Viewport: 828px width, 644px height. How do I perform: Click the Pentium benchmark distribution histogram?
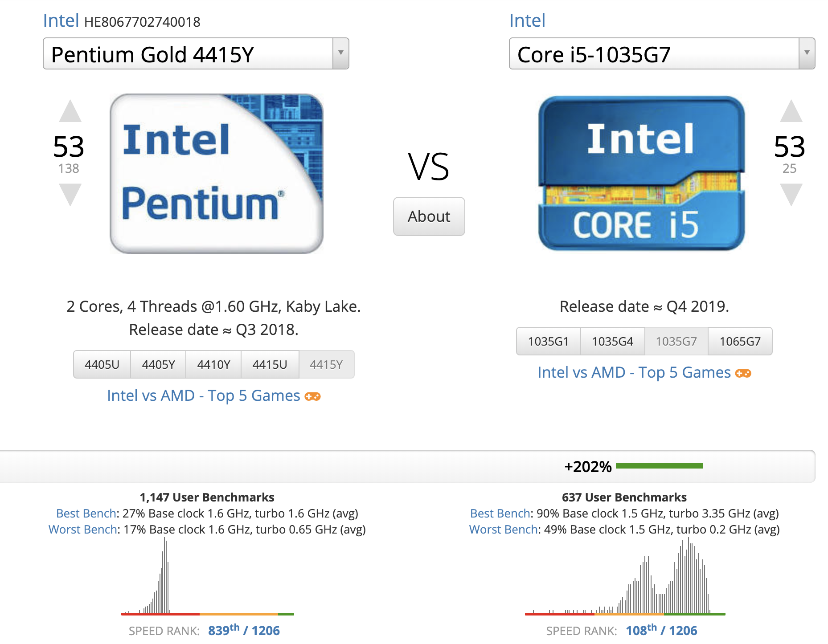(208, 576)
